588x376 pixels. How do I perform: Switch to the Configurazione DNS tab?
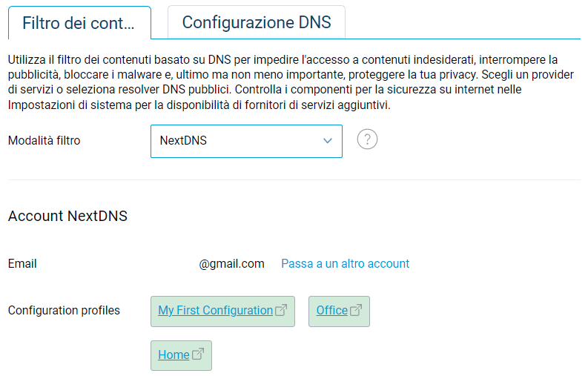[x=257, y=22]
